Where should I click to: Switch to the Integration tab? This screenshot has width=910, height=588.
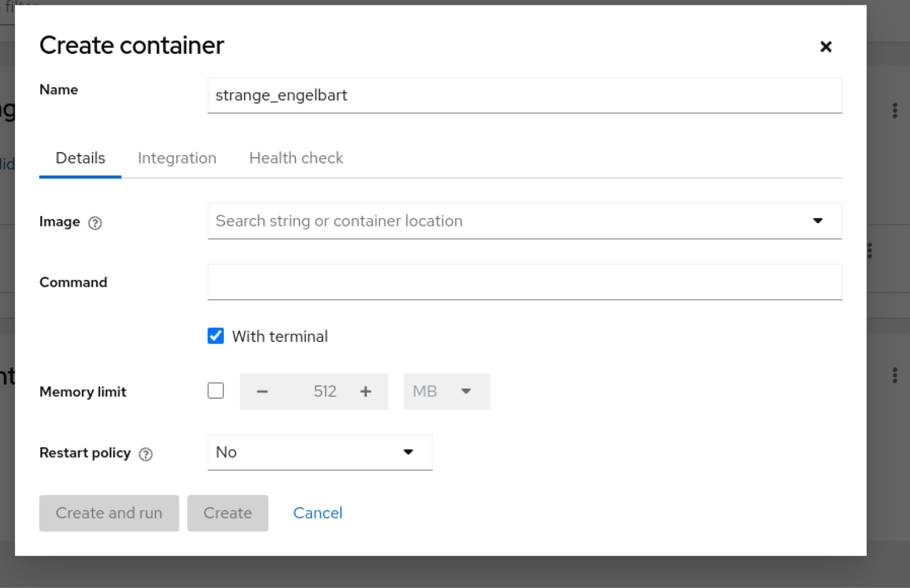pos(177,158)
